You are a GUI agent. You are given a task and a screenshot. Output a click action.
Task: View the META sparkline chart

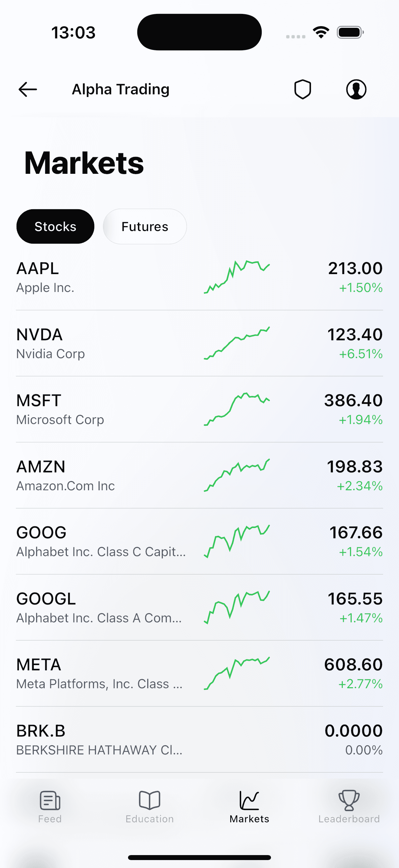point(237,673)
